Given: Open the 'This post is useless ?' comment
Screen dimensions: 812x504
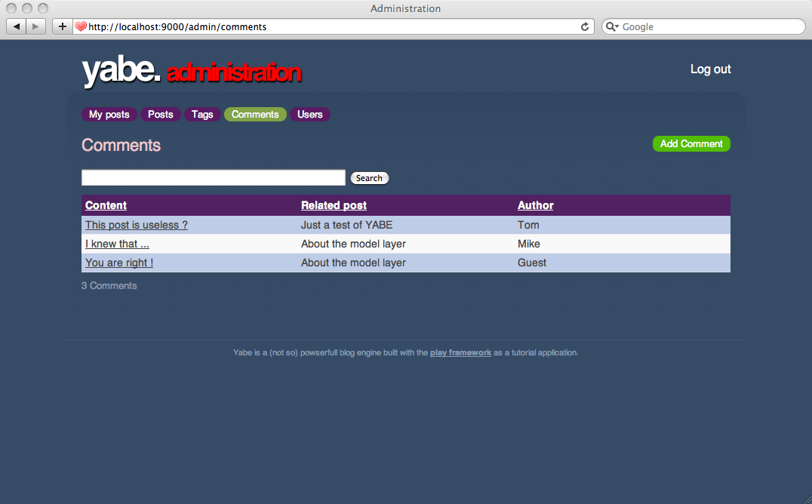Looking at the screenshot, I should [x=137, y=225].
